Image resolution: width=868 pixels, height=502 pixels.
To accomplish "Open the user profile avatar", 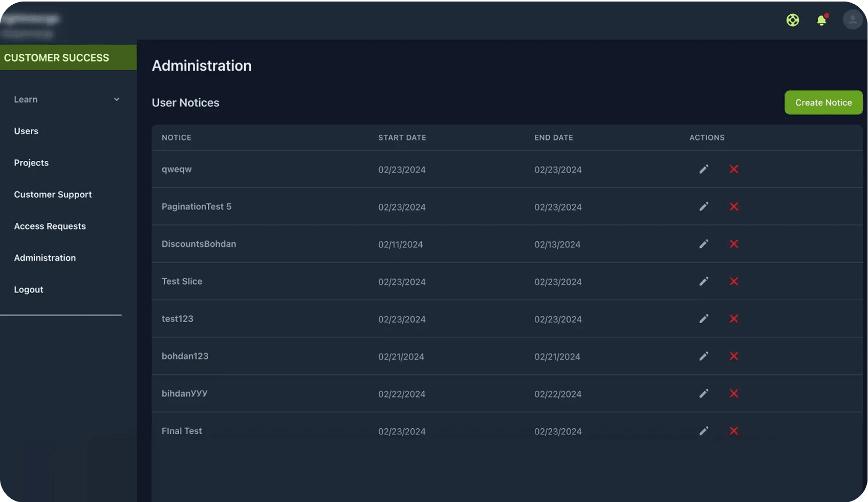I will coord(852,20).
